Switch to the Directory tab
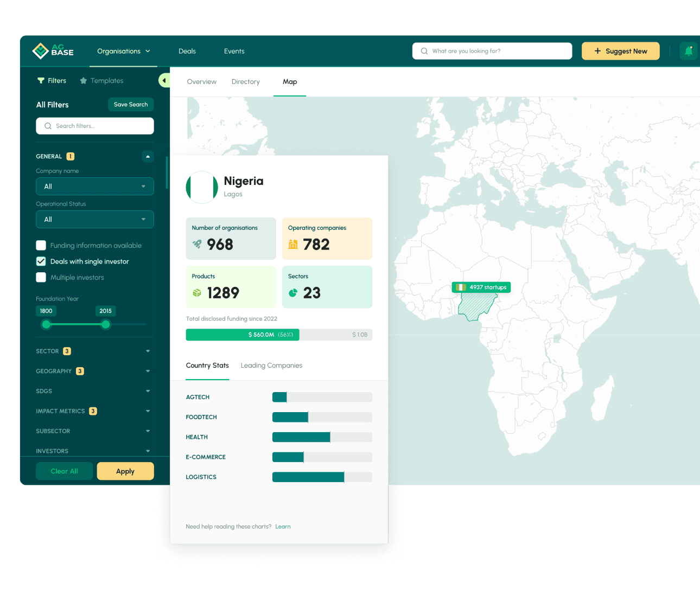This screenshot has height=590, width=700. [x=245, y=82]
